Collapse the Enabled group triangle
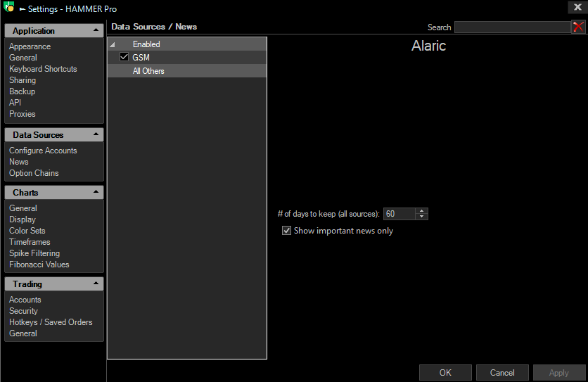 tap(112, 44)
